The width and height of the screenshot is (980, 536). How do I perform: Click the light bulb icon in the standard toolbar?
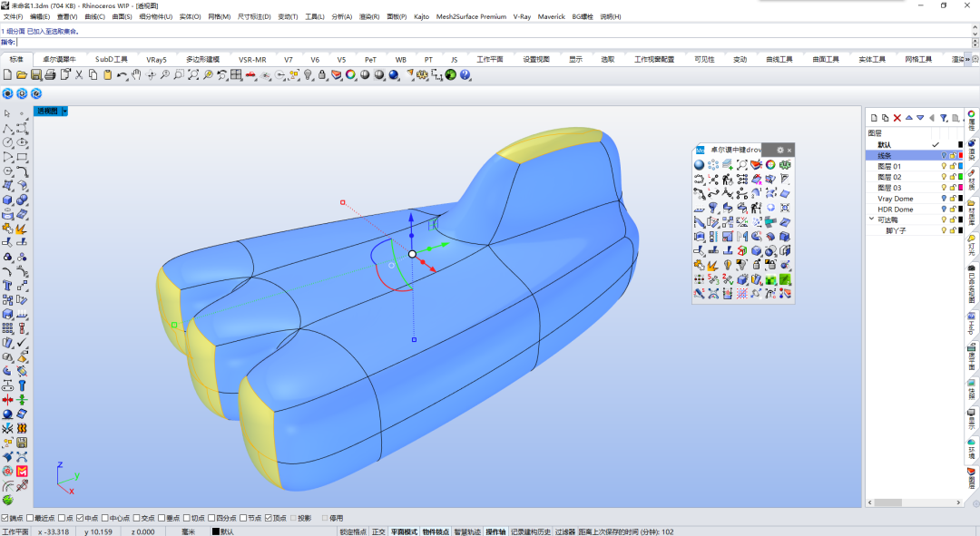[x=309, y=75]
